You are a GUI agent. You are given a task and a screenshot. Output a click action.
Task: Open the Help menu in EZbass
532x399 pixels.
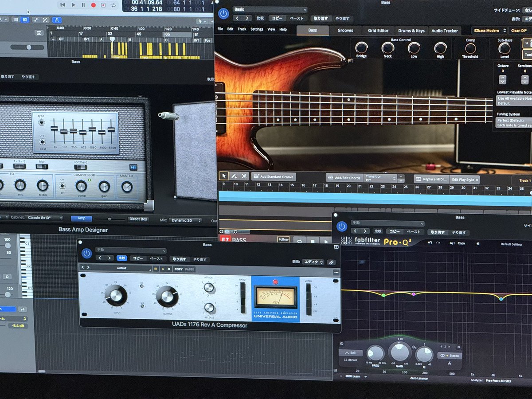pos(283,29)
